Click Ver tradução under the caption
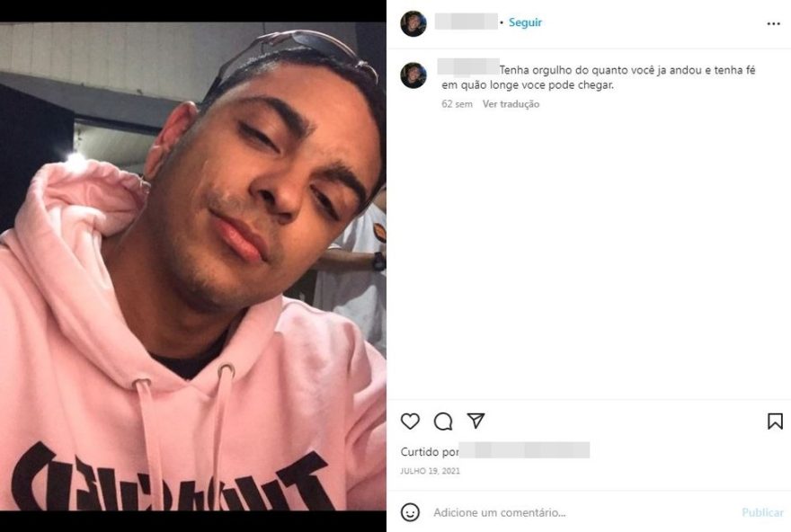This screenshot has height=532, width=791. coord(511,104)
